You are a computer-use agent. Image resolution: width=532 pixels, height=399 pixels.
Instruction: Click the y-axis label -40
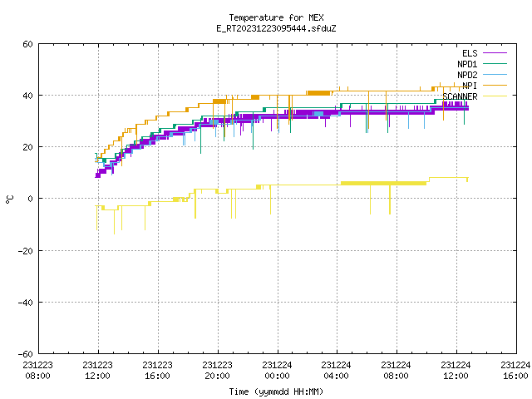(x=26, y=303)
